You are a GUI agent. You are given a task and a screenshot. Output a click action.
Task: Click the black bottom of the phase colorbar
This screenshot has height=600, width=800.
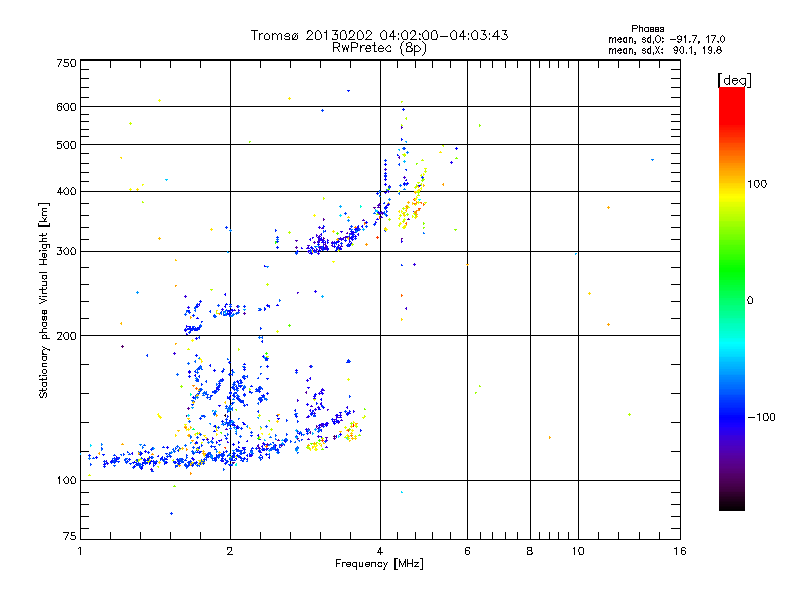pos(732,503)
